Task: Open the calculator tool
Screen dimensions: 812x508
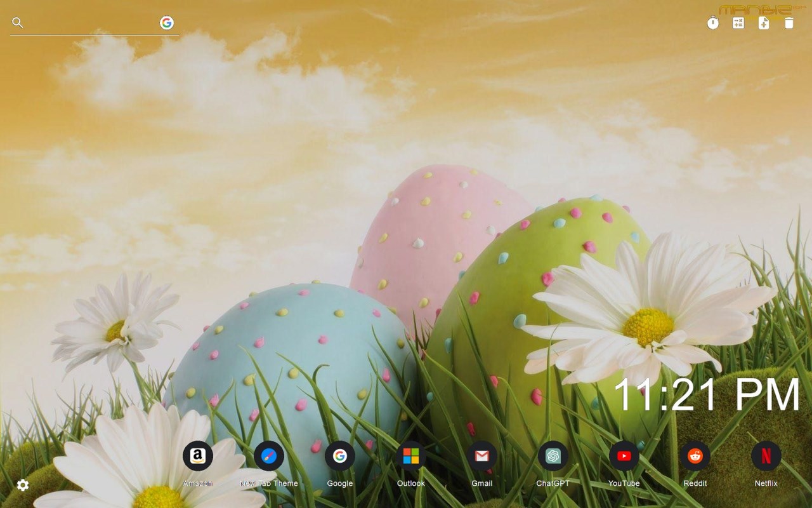Action: tap(738, 23)
